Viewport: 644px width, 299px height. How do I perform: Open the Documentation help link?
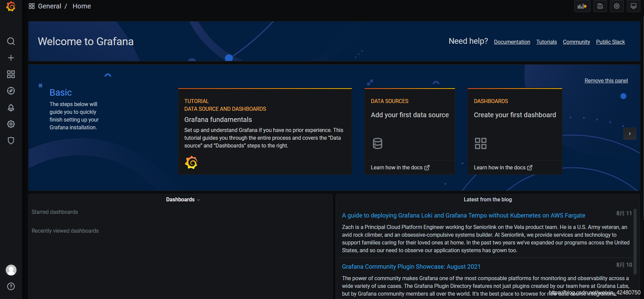[x=512, y=42]
